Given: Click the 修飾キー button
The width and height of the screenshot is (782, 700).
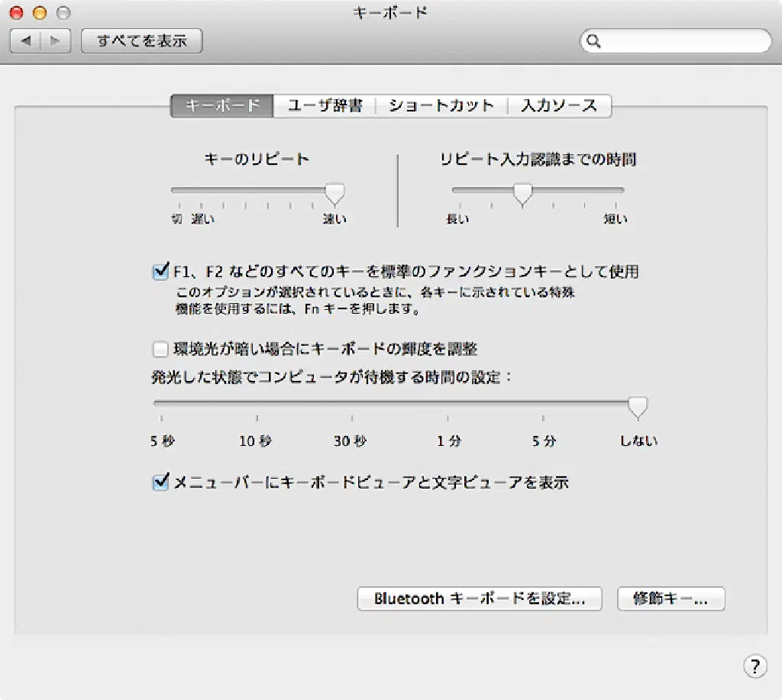Looking at the screenshot, I should click(x=671, y=599).
